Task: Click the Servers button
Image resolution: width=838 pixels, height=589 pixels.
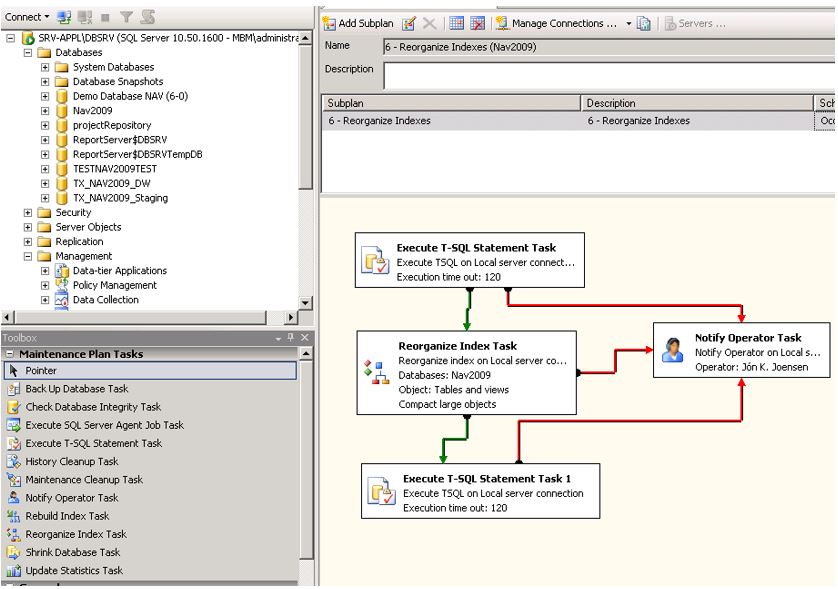Action: [x=695, y=24]
